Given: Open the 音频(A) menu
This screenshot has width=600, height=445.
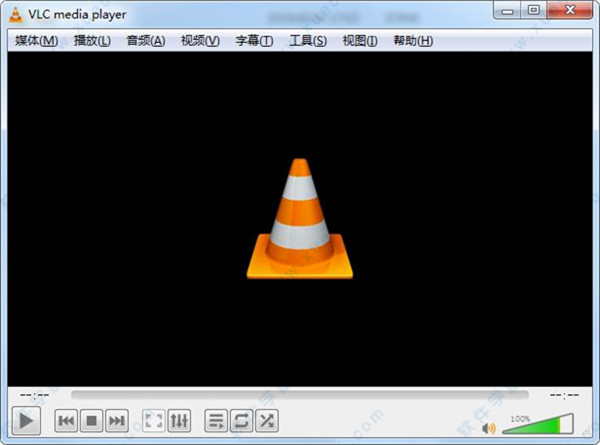Looking at the screenshot, I should tap(146, 41).
